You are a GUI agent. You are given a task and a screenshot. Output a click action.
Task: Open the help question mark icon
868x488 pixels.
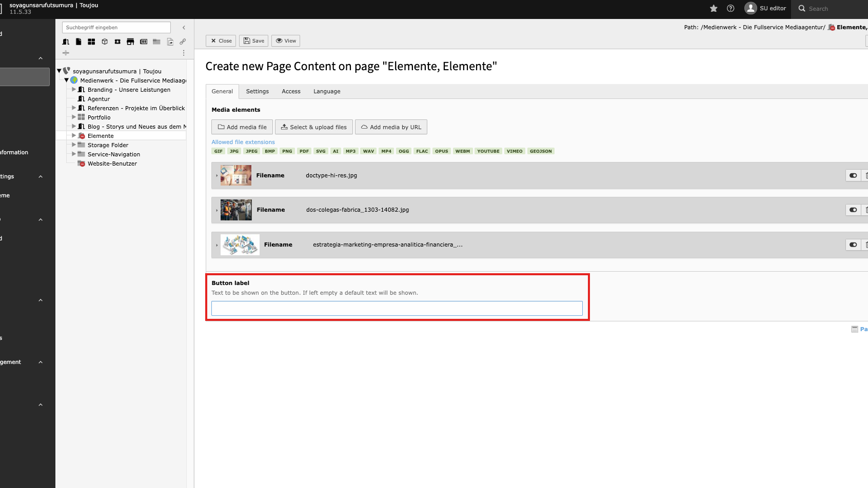click(x=731, y=8)
